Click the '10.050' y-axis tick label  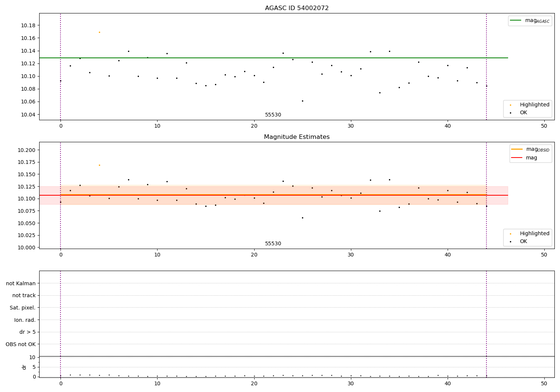[27, 223]
